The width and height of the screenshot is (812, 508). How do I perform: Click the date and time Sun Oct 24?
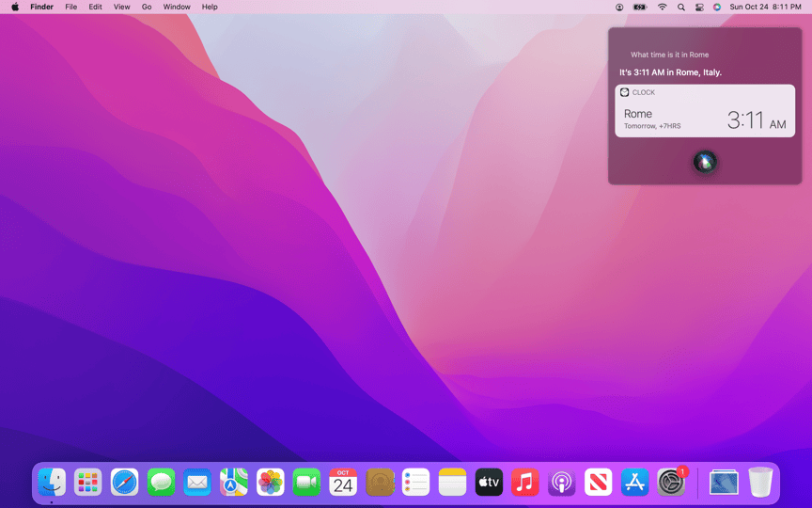(765, 7)
